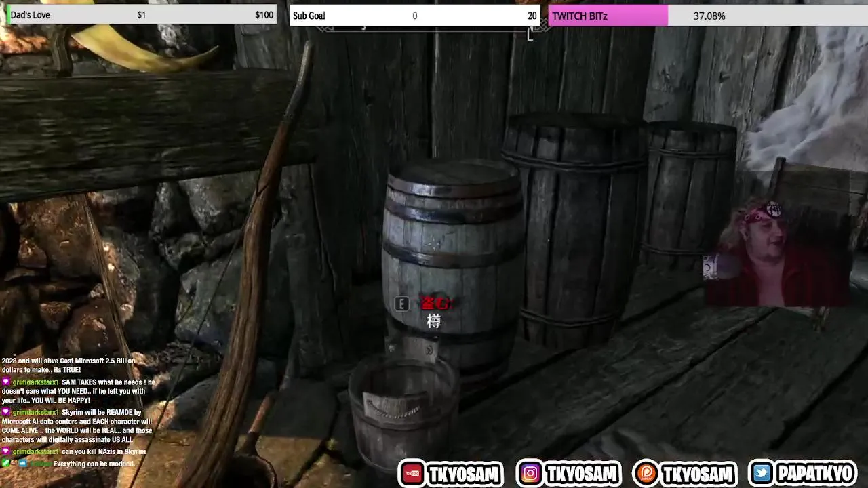868x488 pixels.
Task: Click the white "樽" barrel label
Action: (433, 321)
